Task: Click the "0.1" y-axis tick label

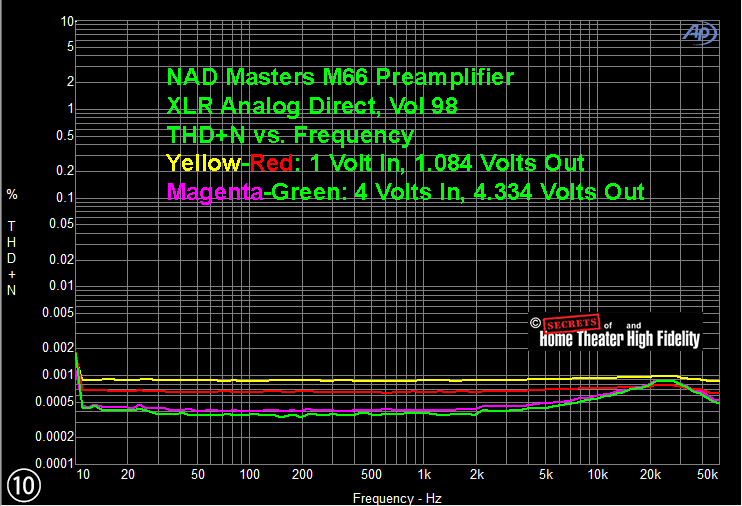Action: (65, 198)
